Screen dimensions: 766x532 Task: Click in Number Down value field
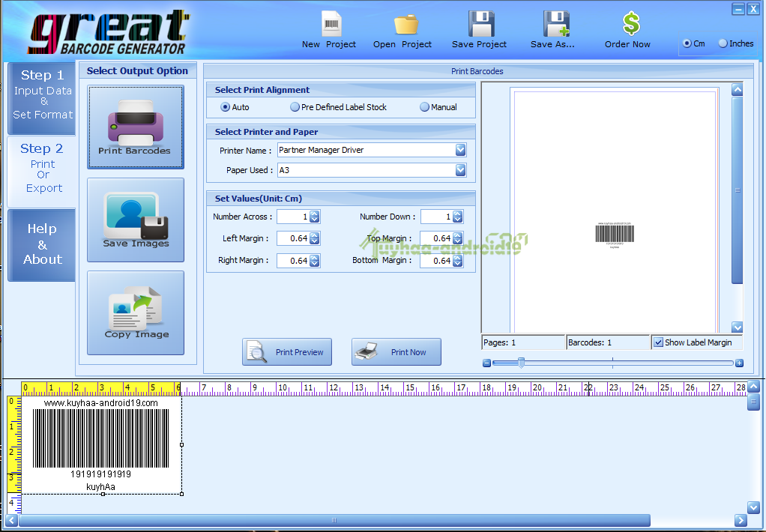[x=436, y=217]
